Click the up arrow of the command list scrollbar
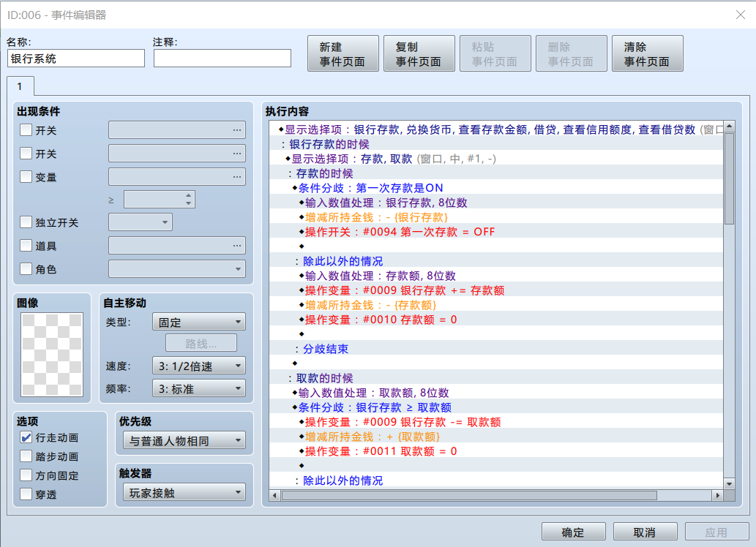 [x=729, y=127]
